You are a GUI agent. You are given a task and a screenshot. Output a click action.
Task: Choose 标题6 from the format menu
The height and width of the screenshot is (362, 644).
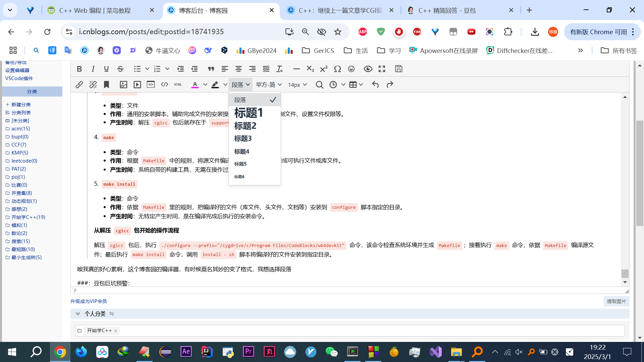point(255,177)
